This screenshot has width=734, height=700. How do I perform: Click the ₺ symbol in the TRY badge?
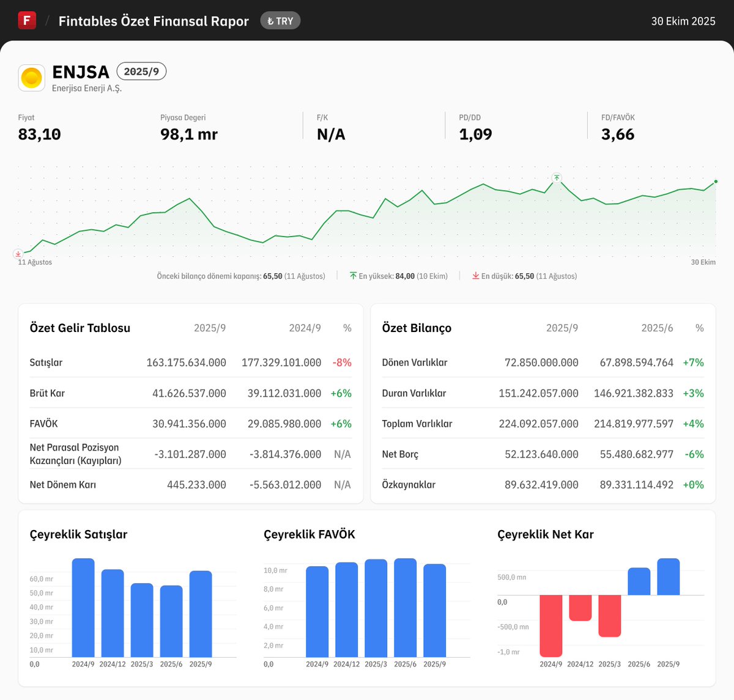coord(270,20)
